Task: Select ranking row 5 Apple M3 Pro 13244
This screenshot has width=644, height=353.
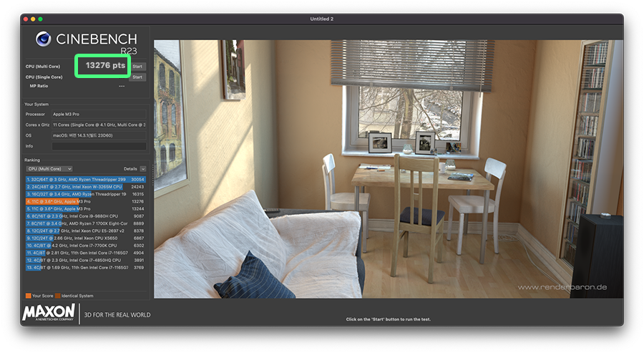Action: click(85, 209)
